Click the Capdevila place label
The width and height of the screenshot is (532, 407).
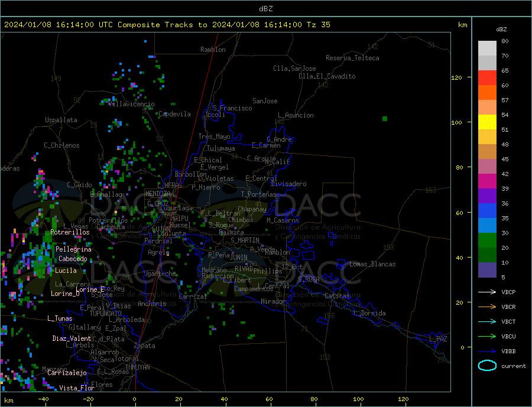tap(174, 114)
